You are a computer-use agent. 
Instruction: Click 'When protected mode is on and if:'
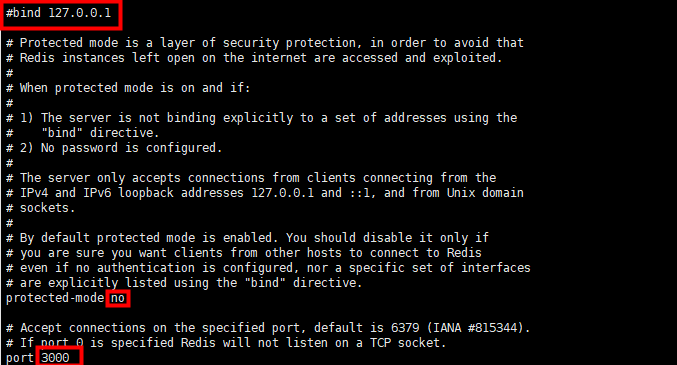coord(135,88)
